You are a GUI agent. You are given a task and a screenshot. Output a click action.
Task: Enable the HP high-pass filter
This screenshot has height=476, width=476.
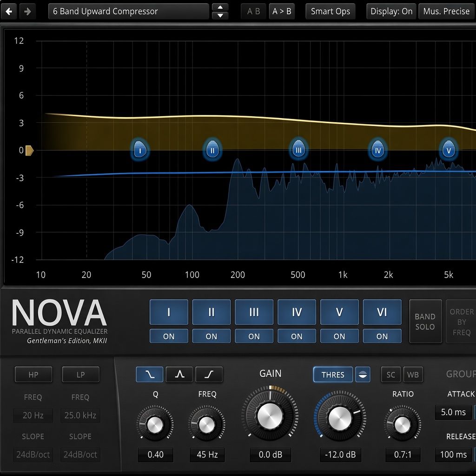point(33,374)
